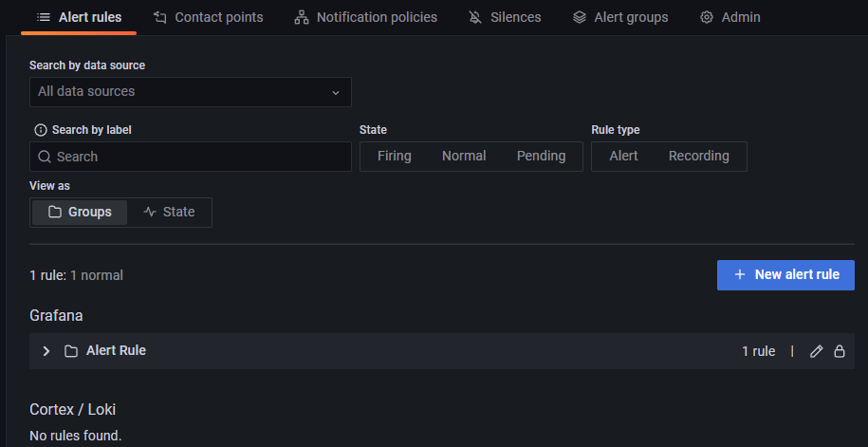The image size is (868, 447).
Task: Filter rules by Normal state
Action: click(x=464, y=157)
